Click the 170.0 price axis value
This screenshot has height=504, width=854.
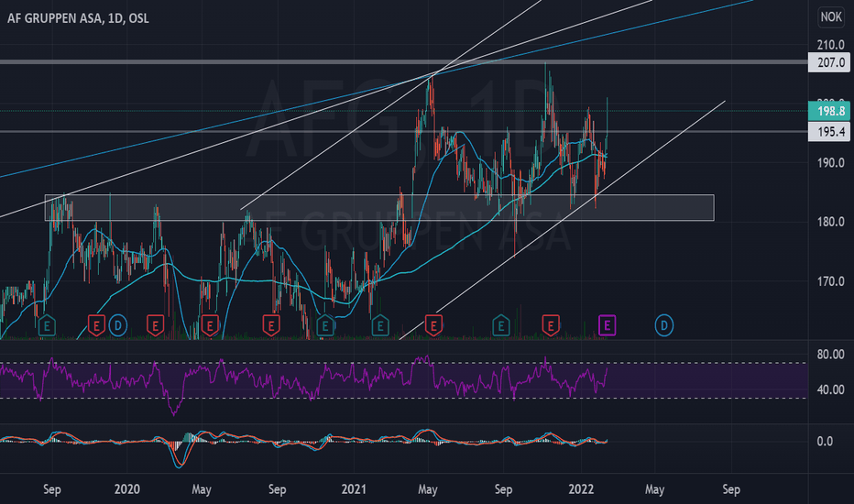point(830,281)
